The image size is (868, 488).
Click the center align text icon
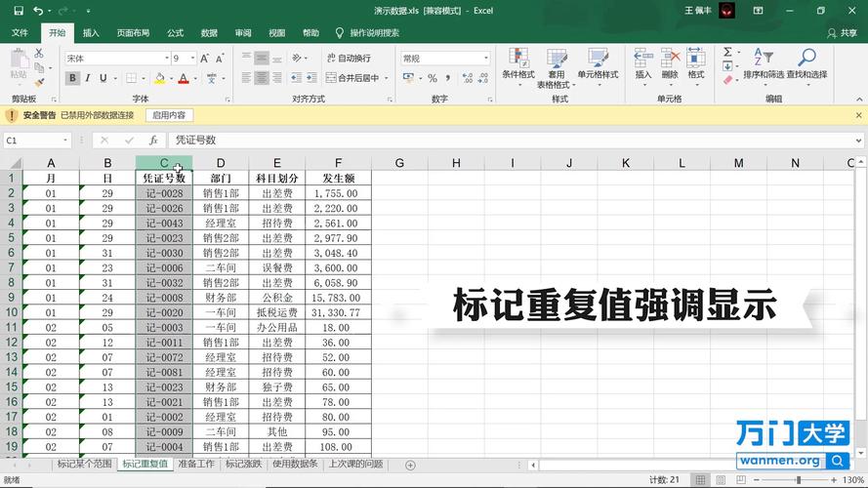[262, 78]
